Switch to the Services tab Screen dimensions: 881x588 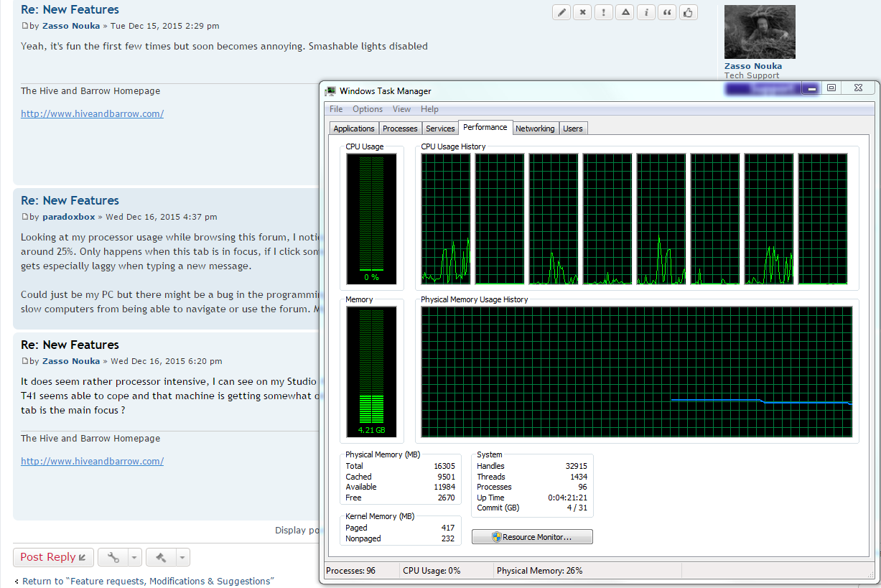[440, 129]
